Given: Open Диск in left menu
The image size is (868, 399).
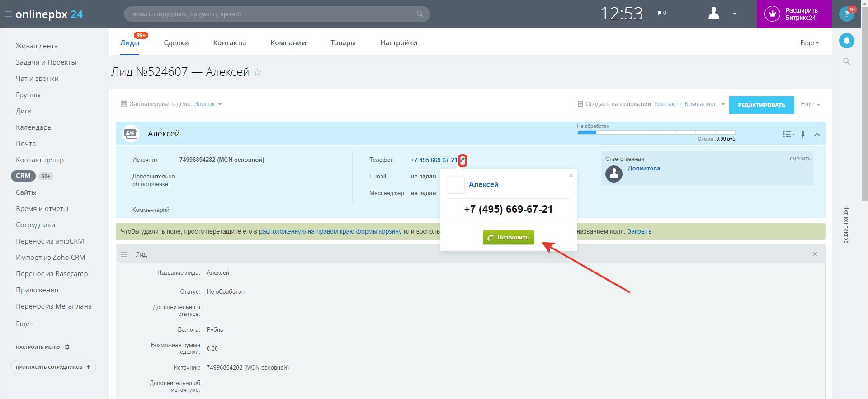Looking at the screenshot, I should pos(24,111).
